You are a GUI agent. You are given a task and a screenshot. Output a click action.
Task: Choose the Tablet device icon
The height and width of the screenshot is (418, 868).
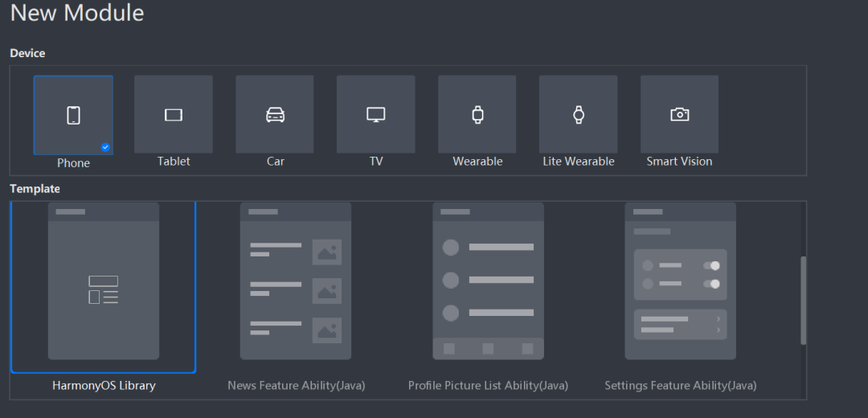pyautogui.click(x=174, y=115)
